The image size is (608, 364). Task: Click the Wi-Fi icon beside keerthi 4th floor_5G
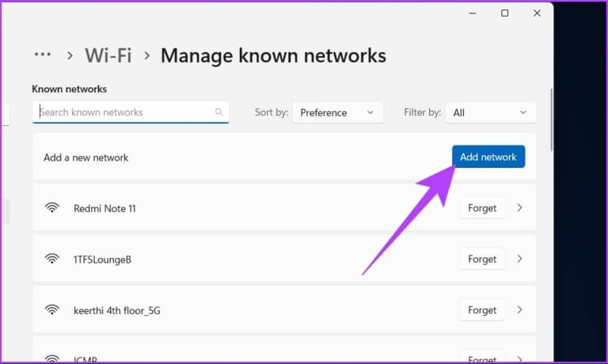coord(52,309)
